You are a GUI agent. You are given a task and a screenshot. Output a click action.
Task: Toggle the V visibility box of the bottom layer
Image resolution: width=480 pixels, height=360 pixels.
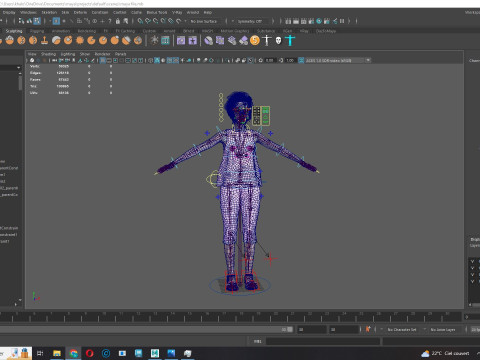[472, 281]
